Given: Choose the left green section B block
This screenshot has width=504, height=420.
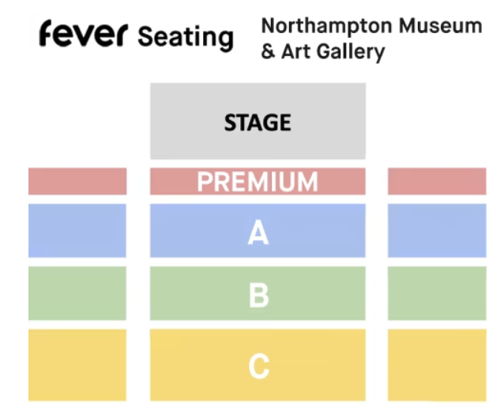Looking at the screenshot, I should (x=77, y=294).
